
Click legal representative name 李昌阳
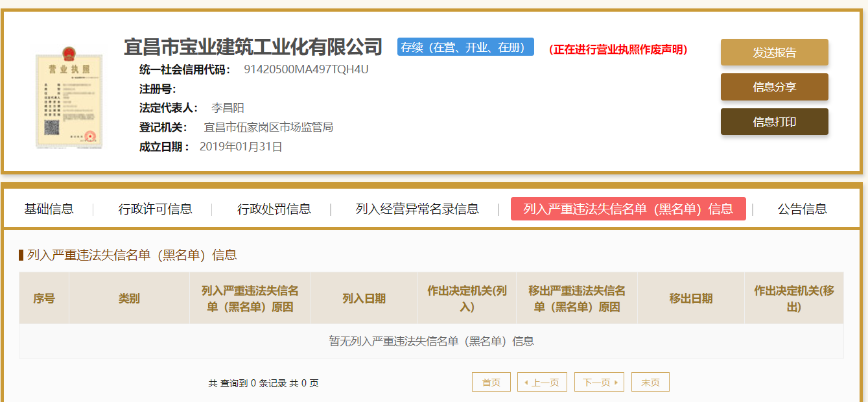pos(228,108)
